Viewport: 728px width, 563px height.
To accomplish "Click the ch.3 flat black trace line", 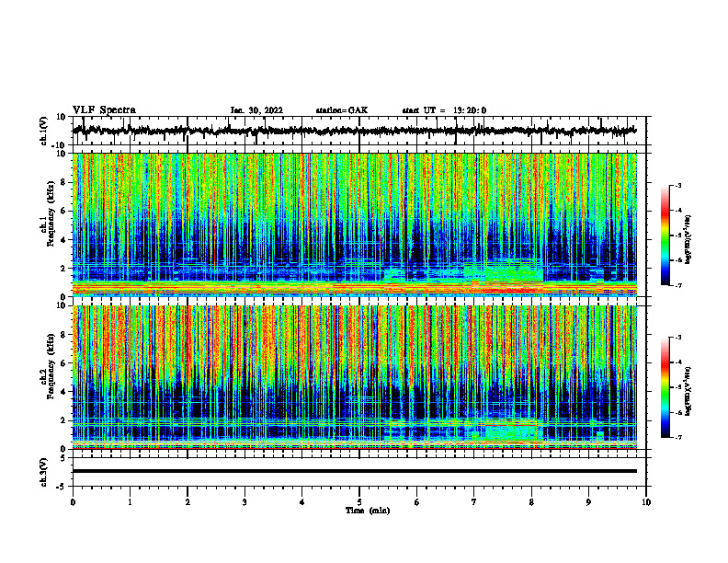I will 354,471.
